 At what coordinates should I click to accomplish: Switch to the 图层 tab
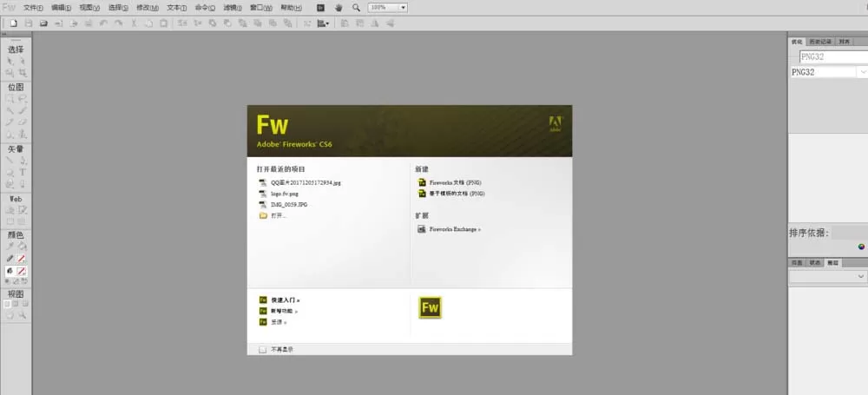click(832, 262)
